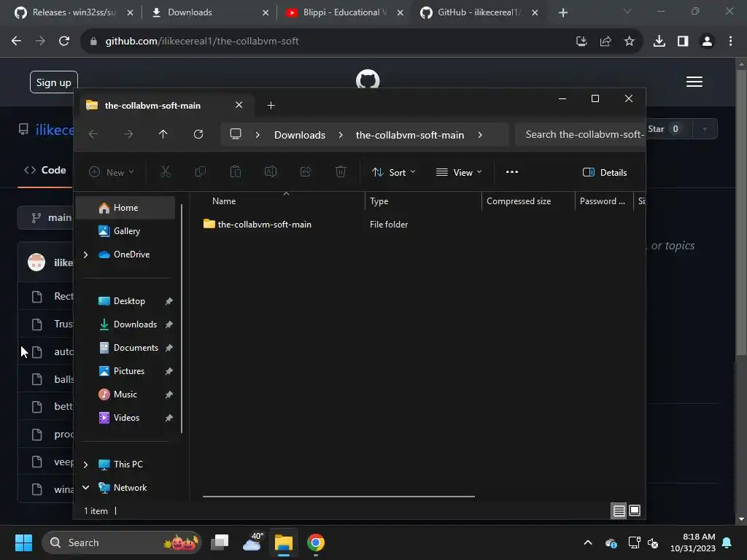Click the Cut scissors icon in Explorer toolbar
The image size is (747, 560).
coord(166,172)
